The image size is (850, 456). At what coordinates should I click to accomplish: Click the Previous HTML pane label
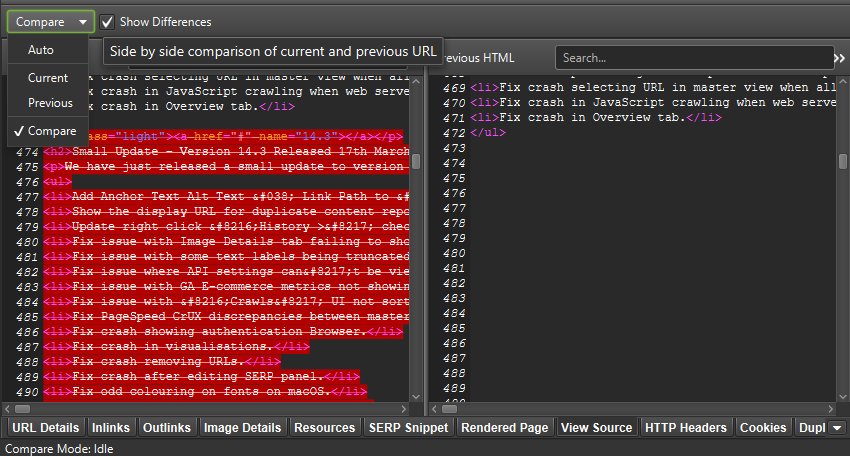click(x=479, y=57)
